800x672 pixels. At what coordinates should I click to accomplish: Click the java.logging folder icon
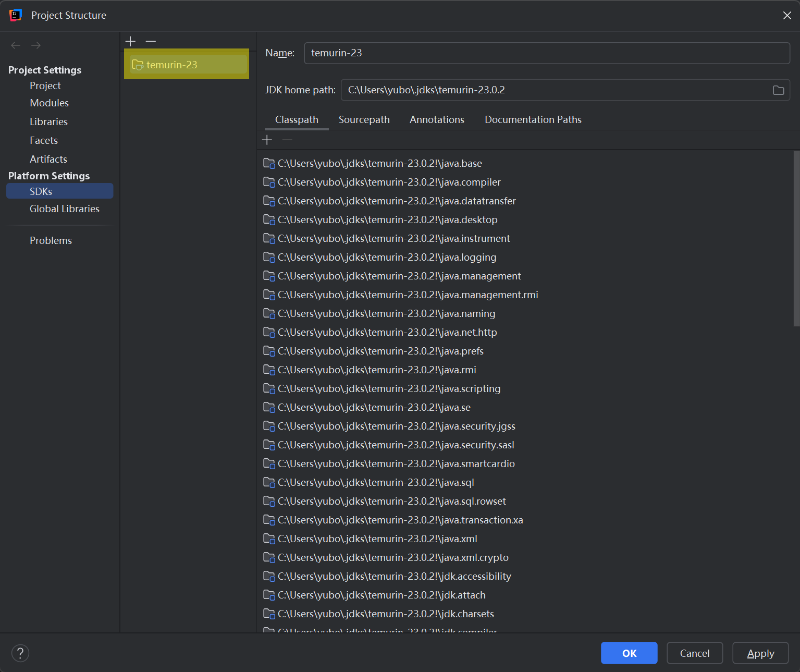click(x=269, y=257)
